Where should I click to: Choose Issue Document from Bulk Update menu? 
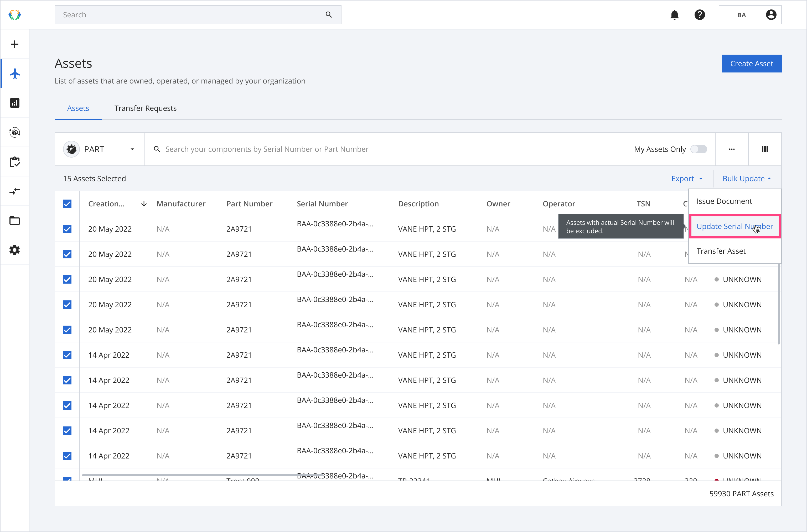coord(735,201)
